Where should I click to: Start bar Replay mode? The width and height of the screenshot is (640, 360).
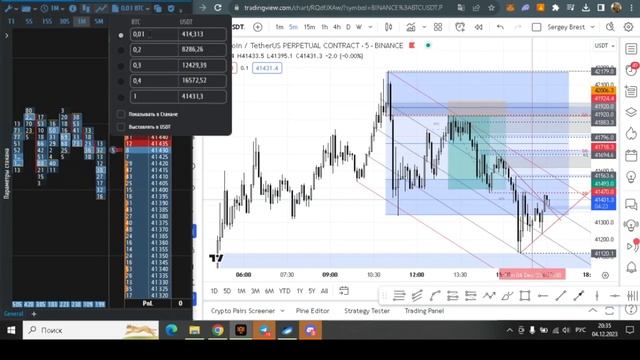click(x=478, y=27)
